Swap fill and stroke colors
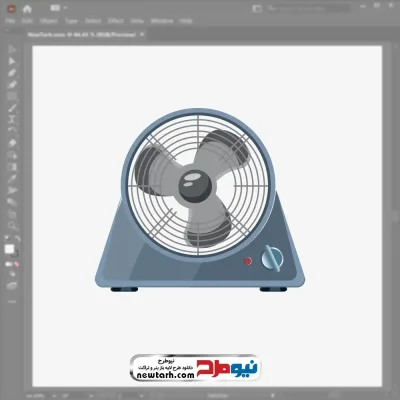Image resolution: width=400 pixels, height=400 pixels. point(17,238)
